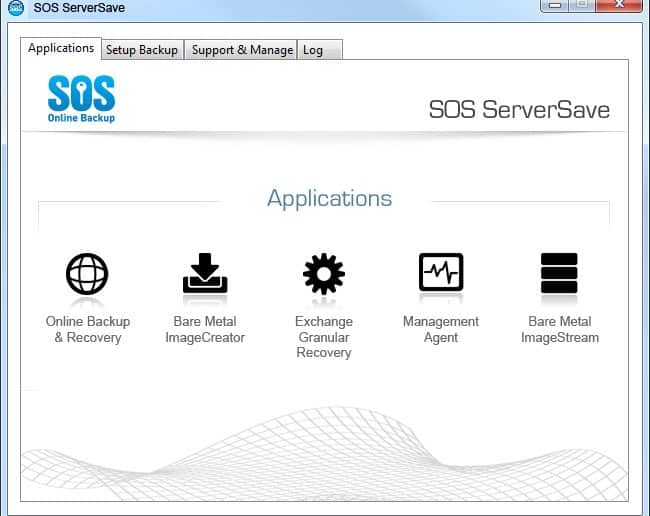Open the Support & Manage tab
This screenshot has width=650, height=516.
click(x=242, y=50)
